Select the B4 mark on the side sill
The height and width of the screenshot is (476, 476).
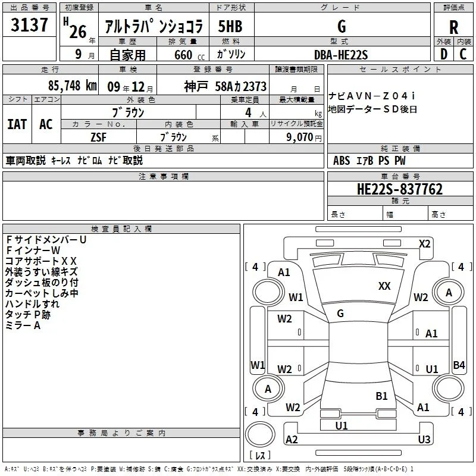pos(459,365)
